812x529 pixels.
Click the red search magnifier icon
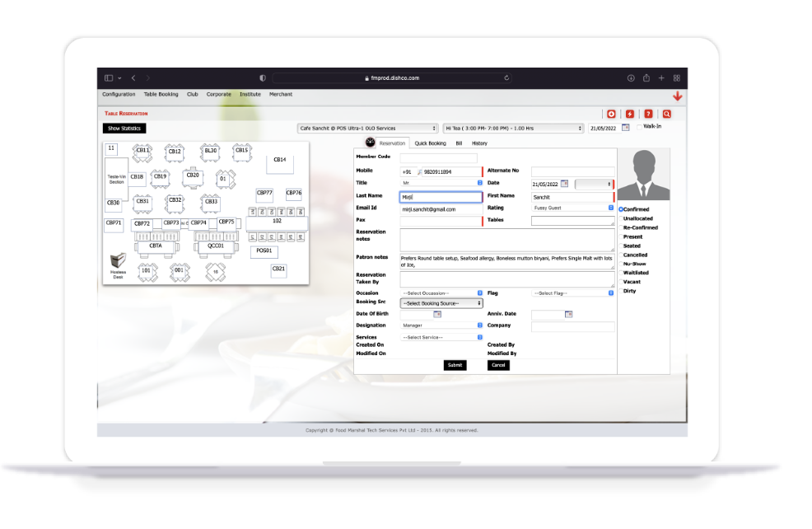pos(667,114)
